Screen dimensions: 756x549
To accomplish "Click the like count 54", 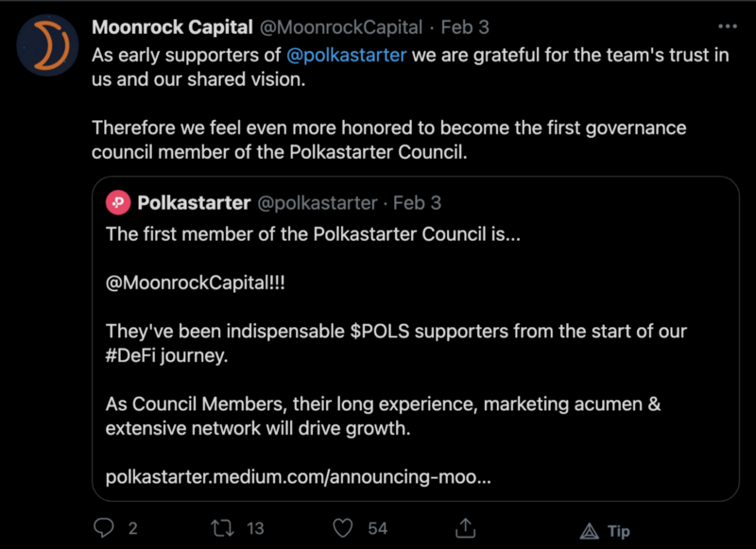I will click(377, 528).
